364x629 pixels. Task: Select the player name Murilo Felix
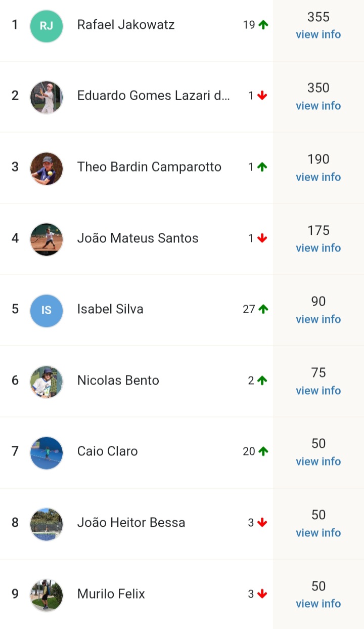pos(111,594)
